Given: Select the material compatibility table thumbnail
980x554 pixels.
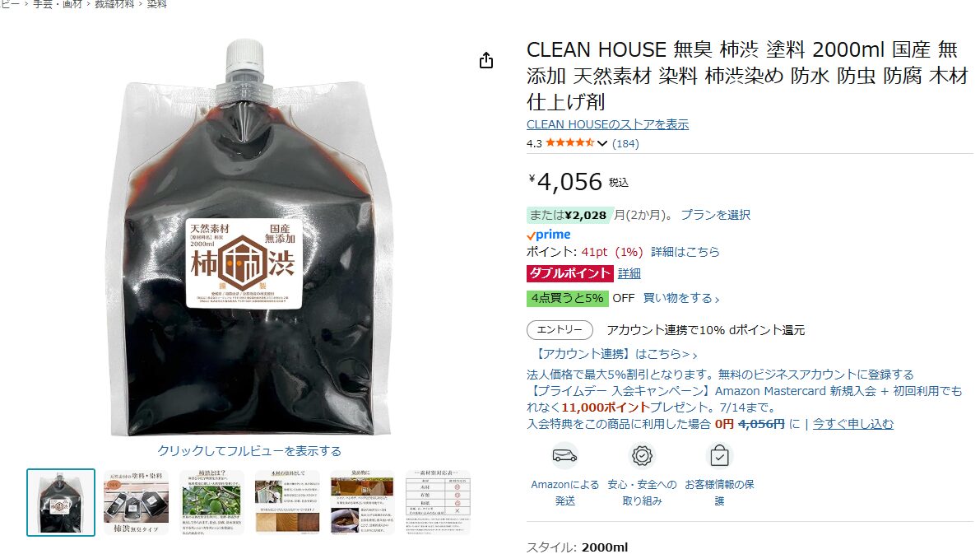Looking at the screenshot, I should pos(438,502).
